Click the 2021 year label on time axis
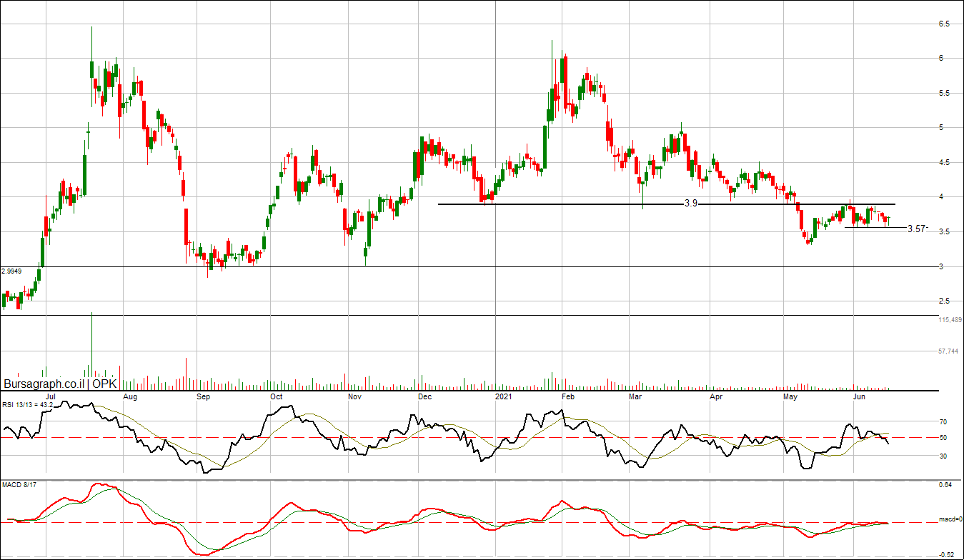 click(505, 396)
